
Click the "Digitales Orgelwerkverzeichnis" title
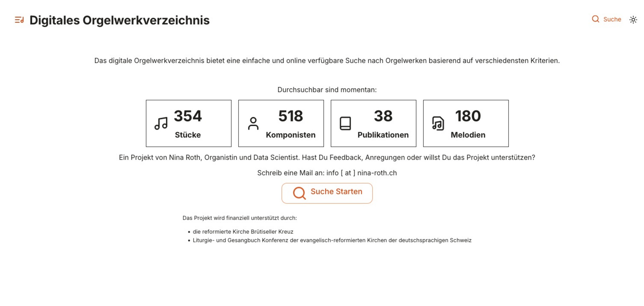pyautogui.click(x=119, y=20)
